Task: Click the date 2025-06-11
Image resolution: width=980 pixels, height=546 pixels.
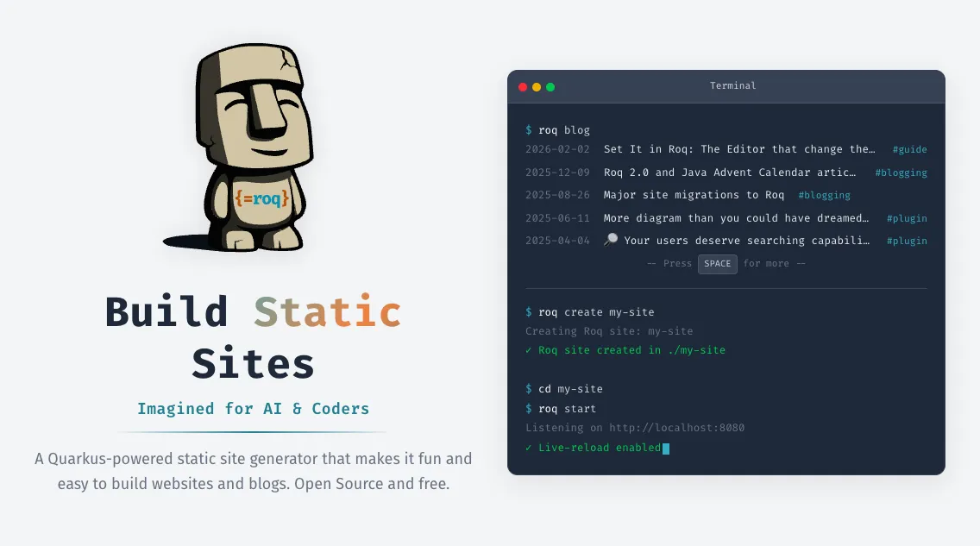Action: point(557,218)
